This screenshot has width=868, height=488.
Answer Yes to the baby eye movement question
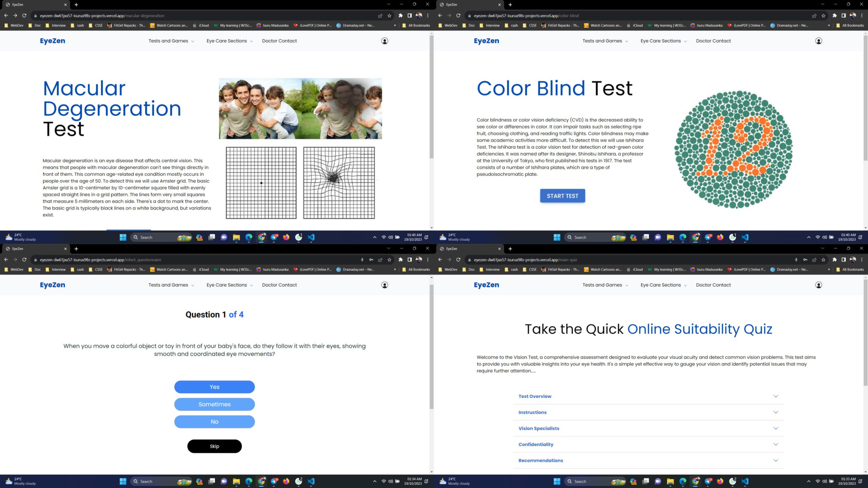pos(214,387)
